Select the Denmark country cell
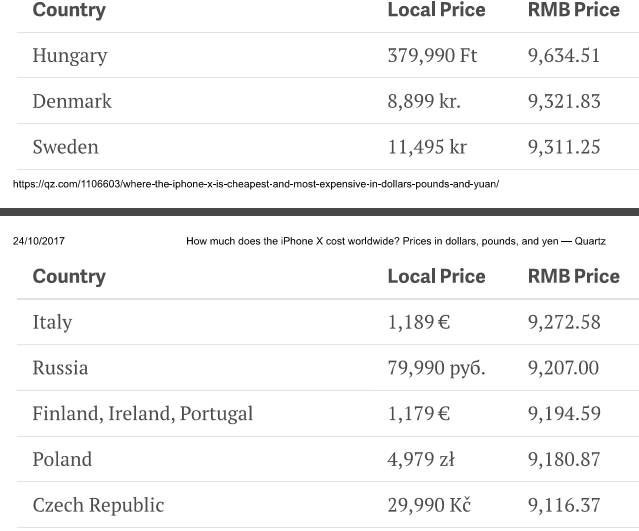 [x=72, y=102]
